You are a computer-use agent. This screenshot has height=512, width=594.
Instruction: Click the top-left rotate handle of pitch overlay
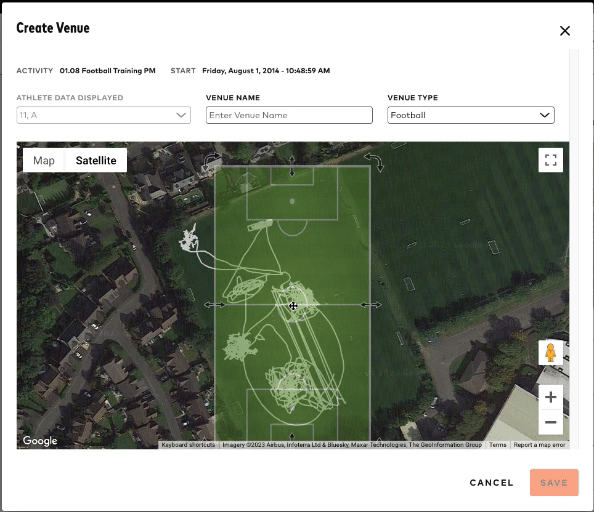click(211, 162)
